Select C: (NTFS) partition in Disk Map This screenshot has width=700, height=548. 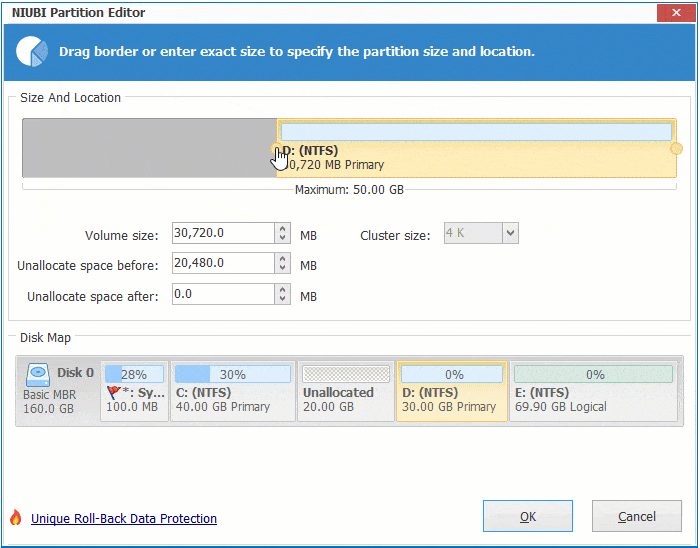point(232,392)
